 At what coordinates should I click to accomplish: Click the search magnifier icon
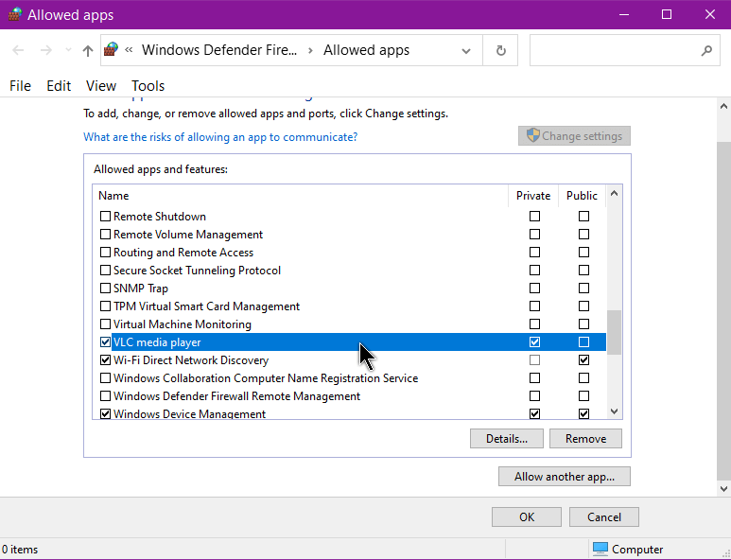[706, 50]
